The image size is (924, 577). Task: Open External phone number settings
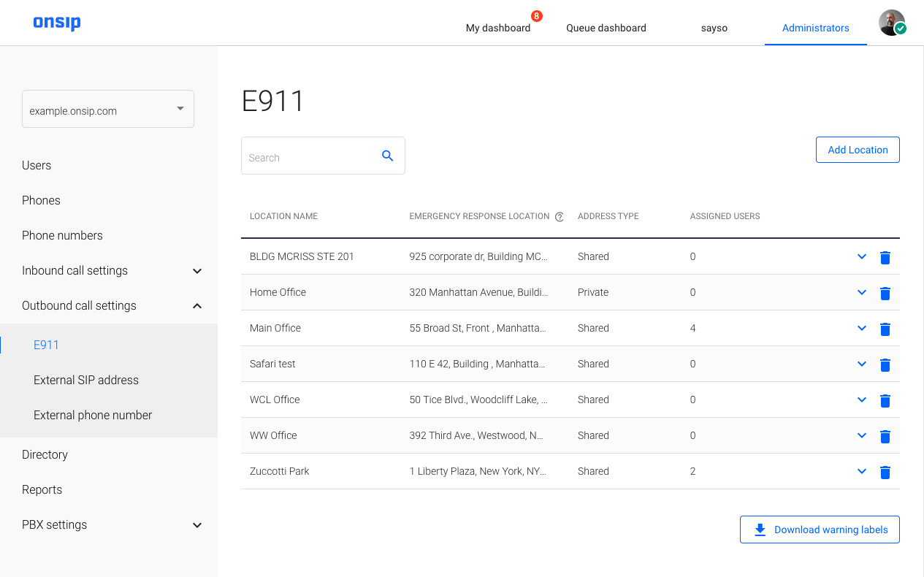pyautogui.click(x=93, y=415)
